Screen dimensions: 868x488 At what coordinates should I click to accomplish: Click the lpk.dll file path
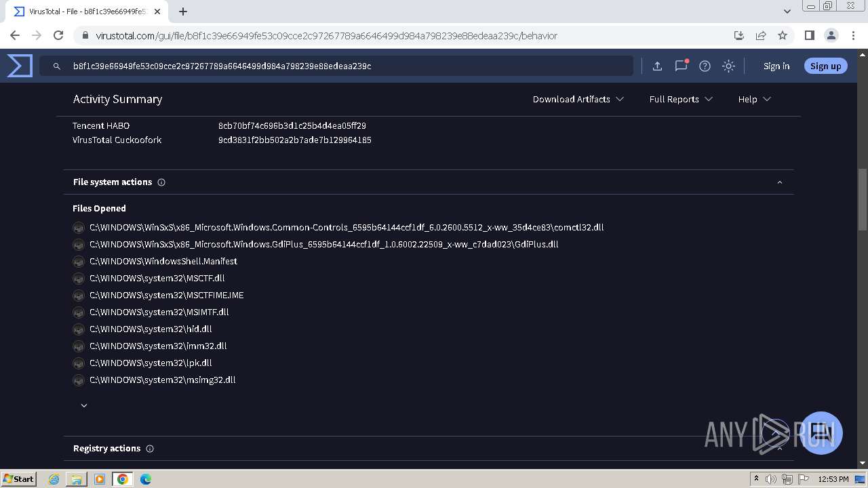[151, 363]
